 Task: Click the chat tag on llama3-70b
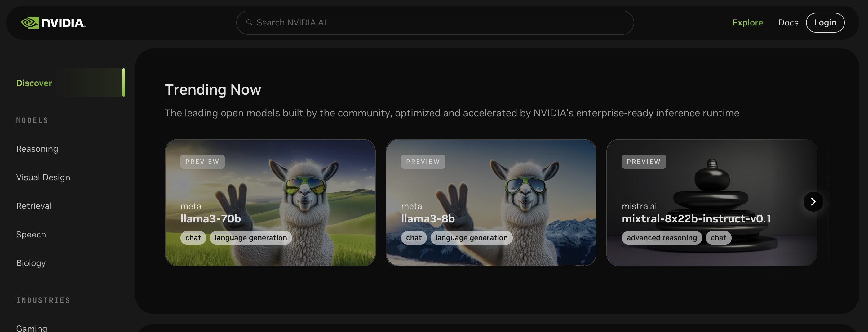tap(193, 238)
